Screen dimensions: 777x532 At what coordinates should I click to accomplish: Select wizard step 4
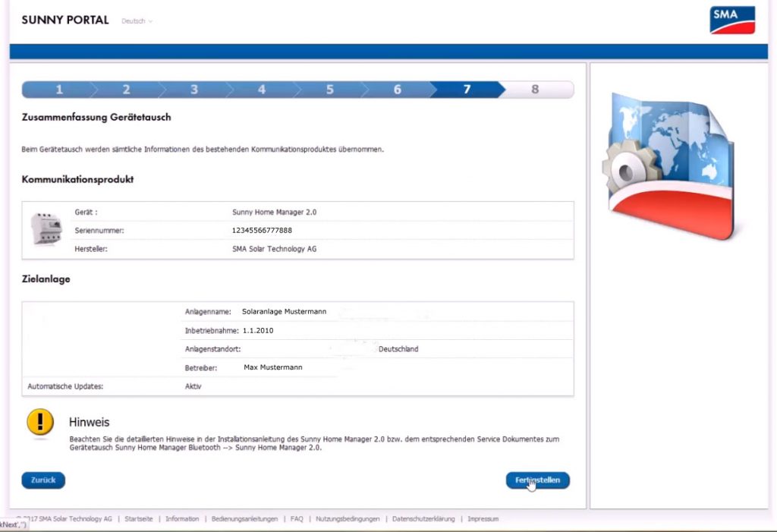coord(262,89)
